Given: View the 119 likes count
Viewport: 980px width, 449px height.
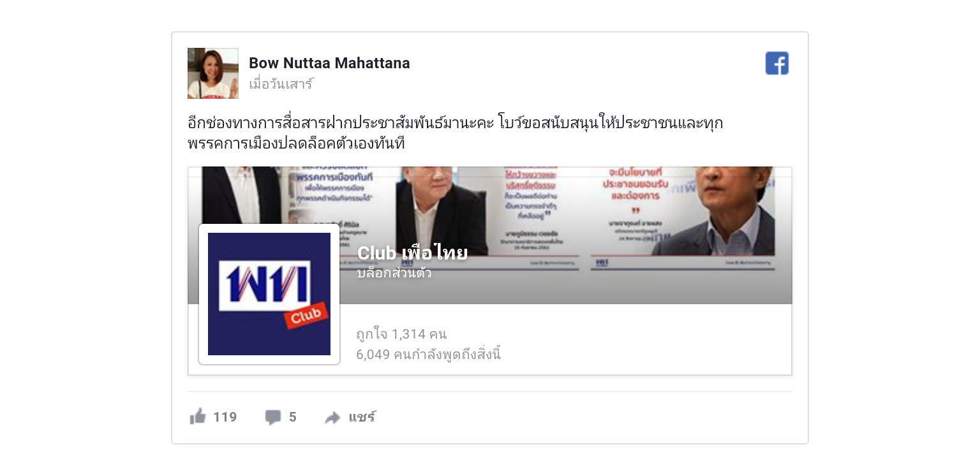Looking at the screenshot, I should pos(225,417).
